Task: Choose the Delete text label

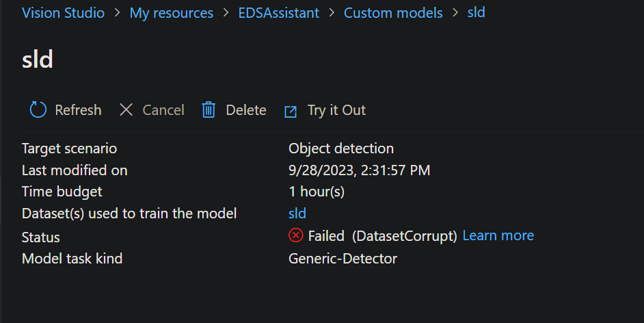Action: [246, 110]
